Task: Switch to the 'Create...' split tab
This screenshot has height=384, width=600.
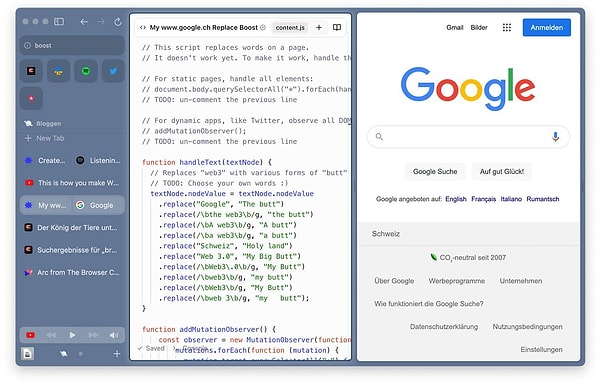Action: (x=46, y=161)
